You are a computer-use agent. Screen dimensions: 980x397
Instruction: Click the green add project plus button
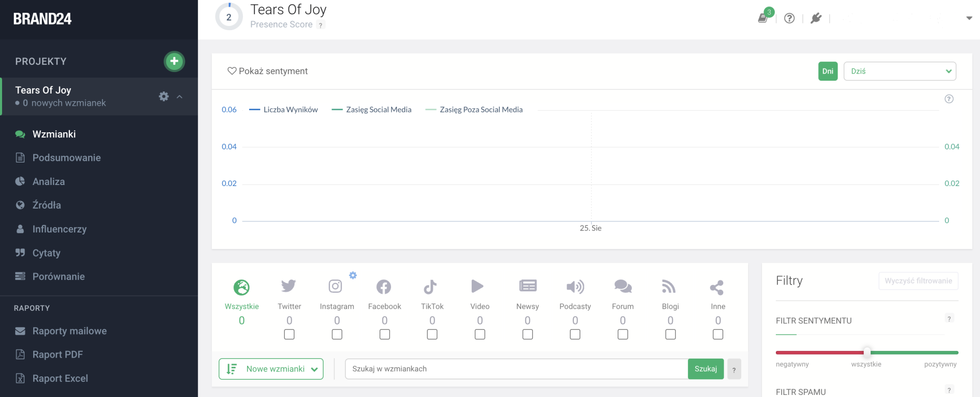pyautogui.click(x=174, y=61)
